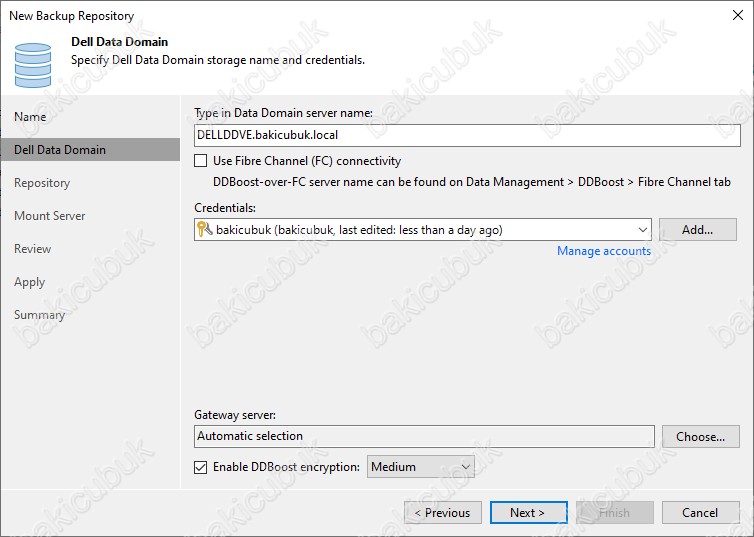Viewport: 754px width, 537px height.
Task: Open the Apply step in sidebar
Action: pos(29,282)
